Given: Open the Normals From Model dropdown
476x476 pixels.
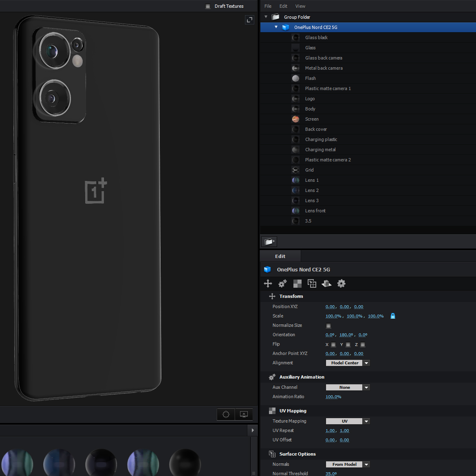Looking at the screenshot, I should click(x=348, y=464).
